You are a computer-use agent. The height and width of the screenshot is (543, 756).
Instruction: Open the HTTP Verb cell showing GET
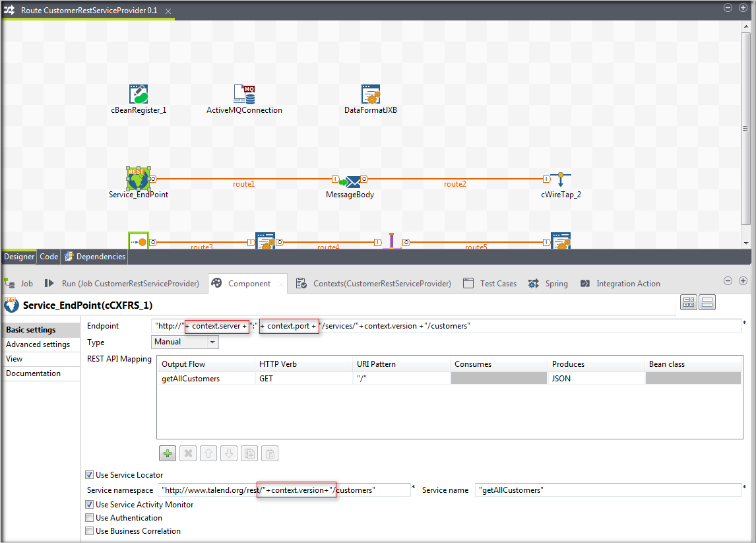(303, 379)
